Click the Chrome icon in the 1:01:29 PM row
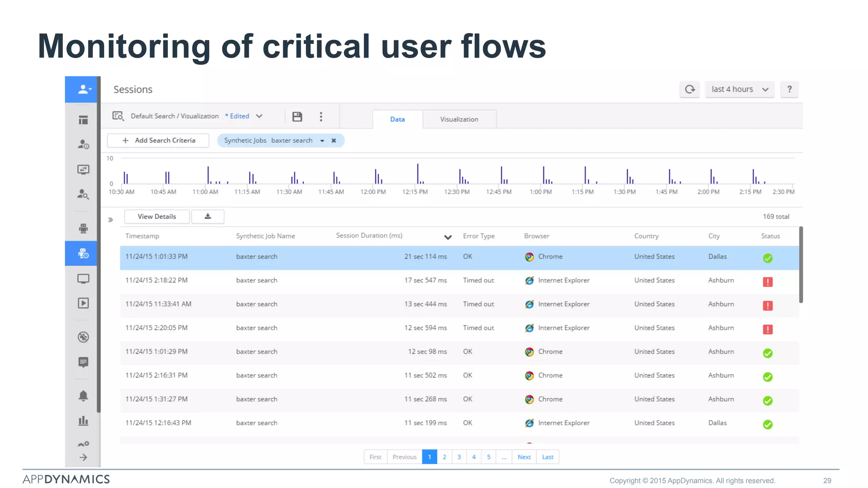The image size is (868, 488). coord(529,352)
